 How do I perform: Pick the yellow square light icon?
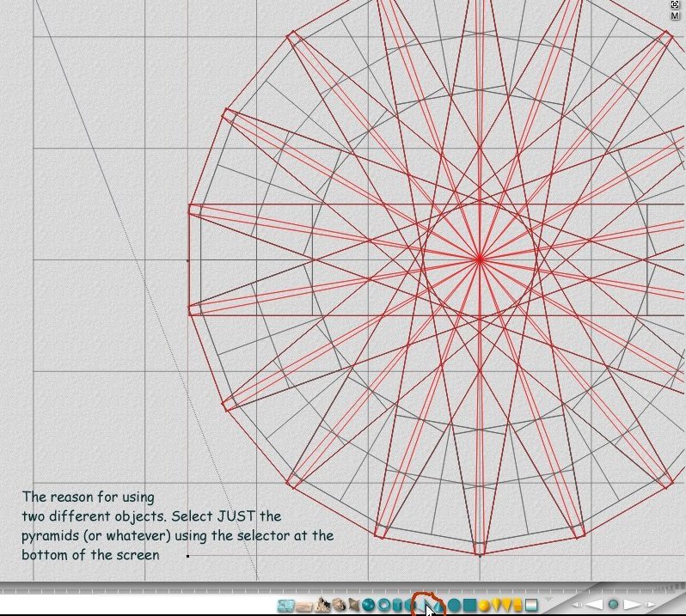[x=518, y=605]
